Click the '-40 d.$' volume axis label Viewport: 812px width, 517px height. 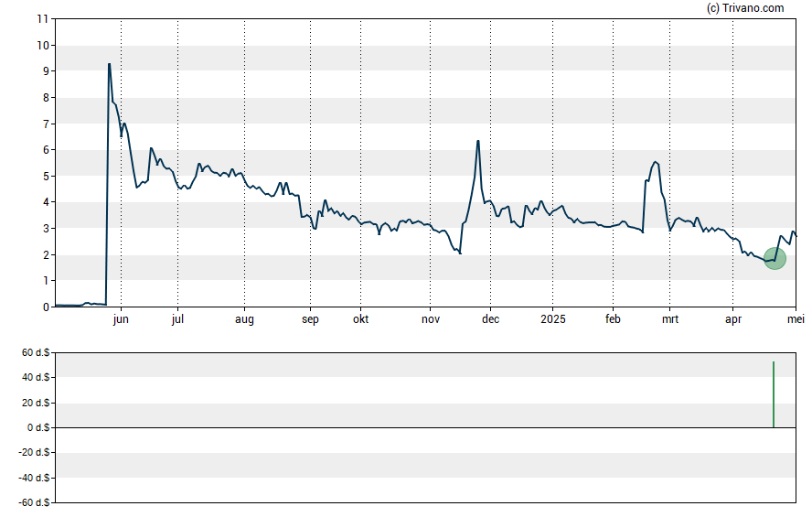[34, 479]
